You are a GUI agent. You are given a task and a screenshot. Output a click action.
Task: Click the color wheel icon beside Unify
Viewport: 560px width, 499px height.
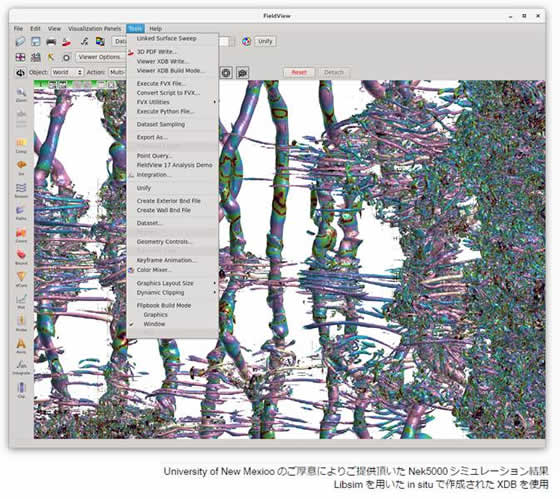click(x=246, y=41)
